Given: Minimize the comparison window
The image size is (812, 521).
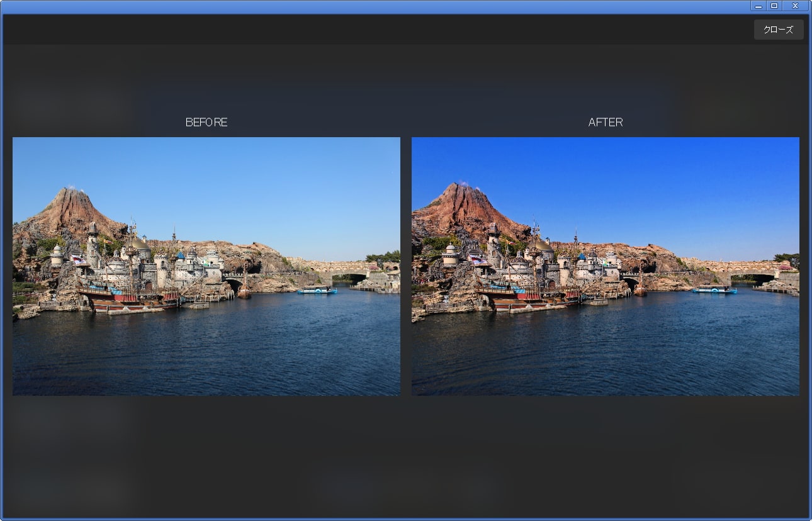Looking at the screenshot, I should tap(758, 6).
